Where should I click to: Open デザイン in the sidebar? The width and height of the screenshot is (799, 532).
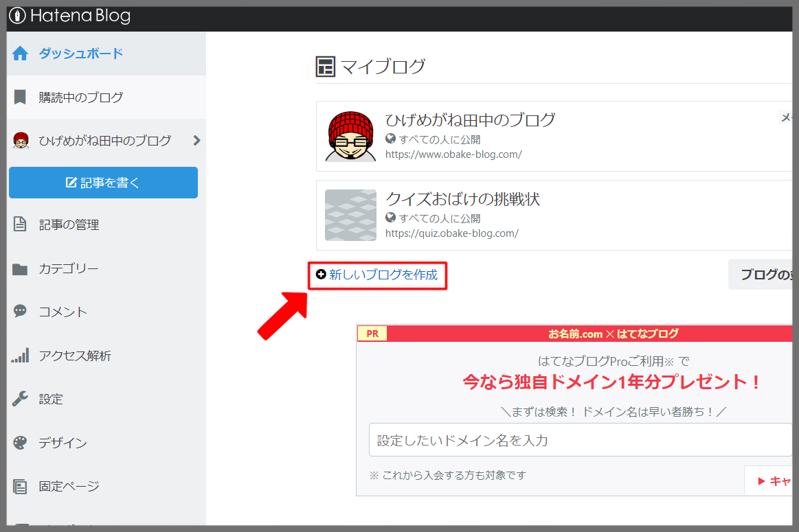(x=63, y=443)
